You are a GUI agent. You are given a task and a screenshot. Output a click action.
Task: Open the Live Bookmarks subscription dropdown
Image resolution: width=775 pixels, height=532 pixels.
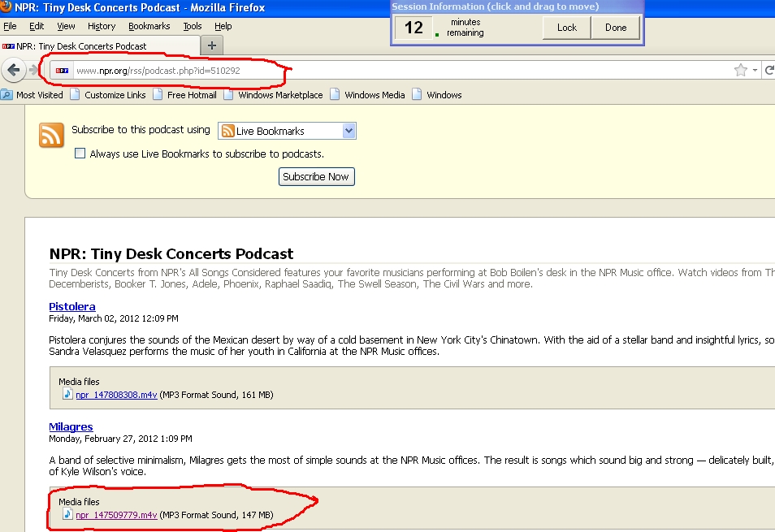point(287,131)
